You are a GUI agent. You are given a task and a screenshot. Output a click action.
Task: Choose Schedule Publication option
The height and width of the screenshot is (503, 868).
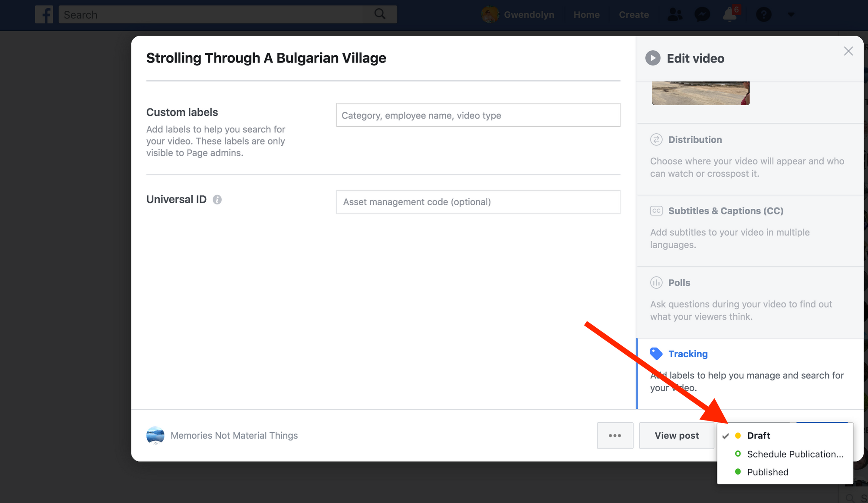795,454
